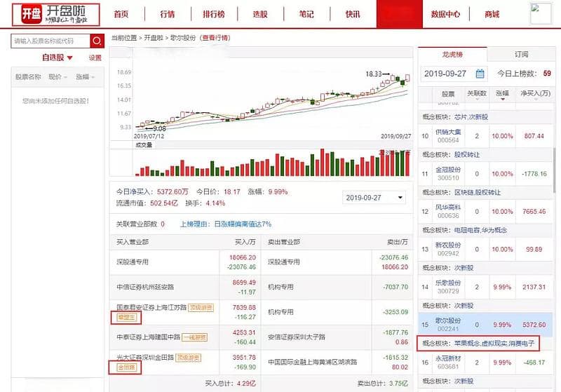Click the tag under 国泰君安证券上海江苏路
Viewport: 561px width, 392px height.
pyautogui.click(x=126, y=317)
